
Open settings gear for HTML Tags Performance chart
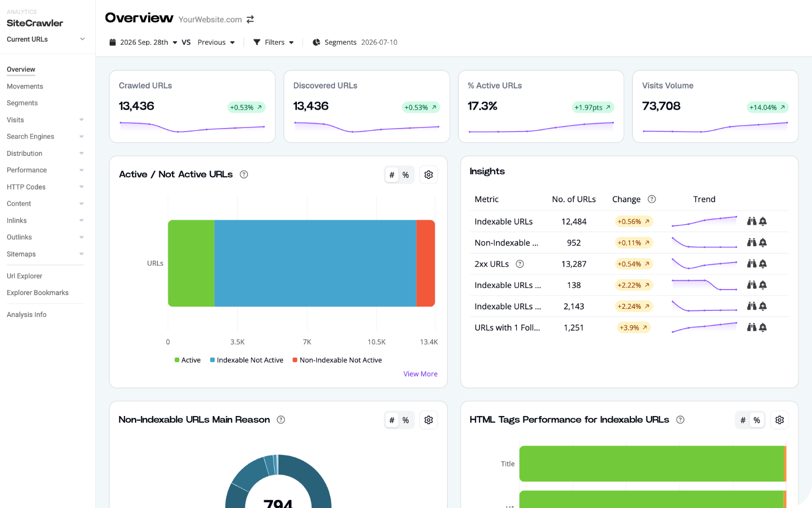point(780,420)
